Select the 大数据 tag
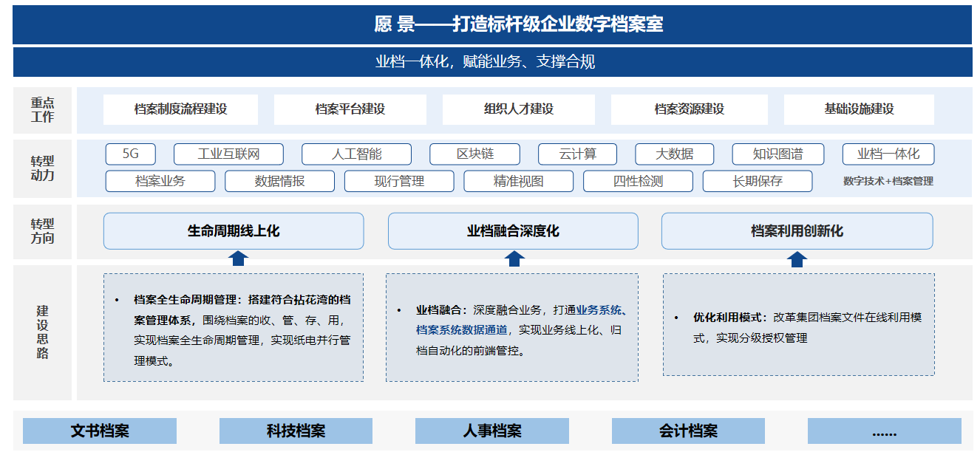The width and height of the screenshot is (980, 452). click(675, 154)
